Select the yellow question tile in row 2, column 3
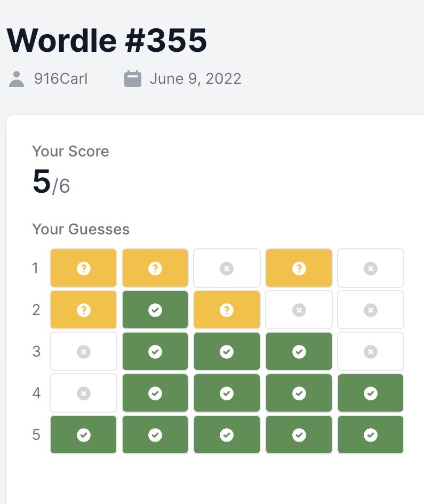Screen dimensions: 424x504 [x=227, y=310]
